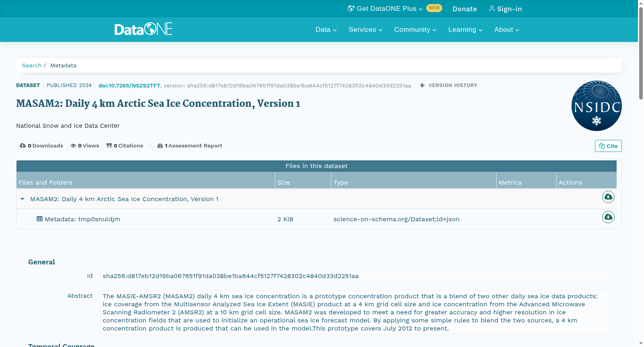The width and height of the screenshot is (644, 347).
Task: Click the General section heading
Action: pos(41,262)
